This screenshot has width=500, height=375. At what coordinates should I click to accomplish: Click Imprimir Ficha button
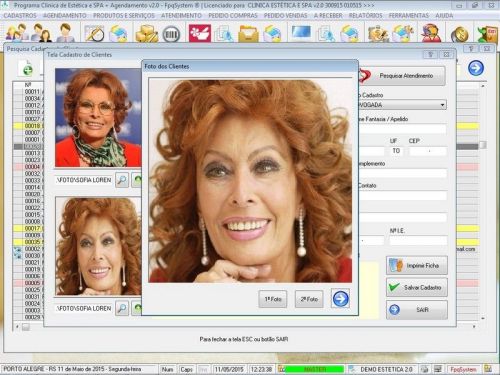coord(417,265)
